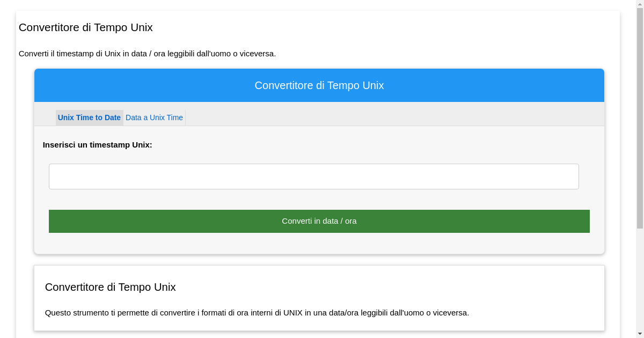The width and height of the screenshot is (644, 338).
Task: Return to the Unix Time to Date mode
Action: (x=89, y=117)
